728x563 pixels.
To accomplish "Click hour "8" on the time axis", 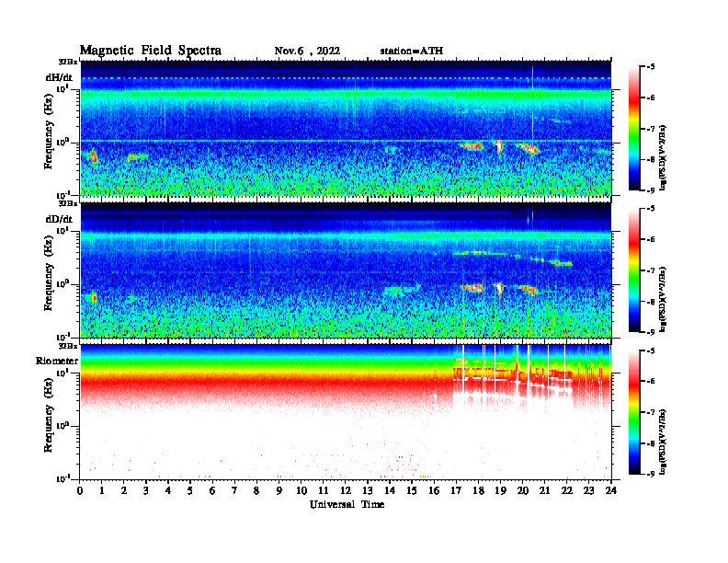I will 256,490.
